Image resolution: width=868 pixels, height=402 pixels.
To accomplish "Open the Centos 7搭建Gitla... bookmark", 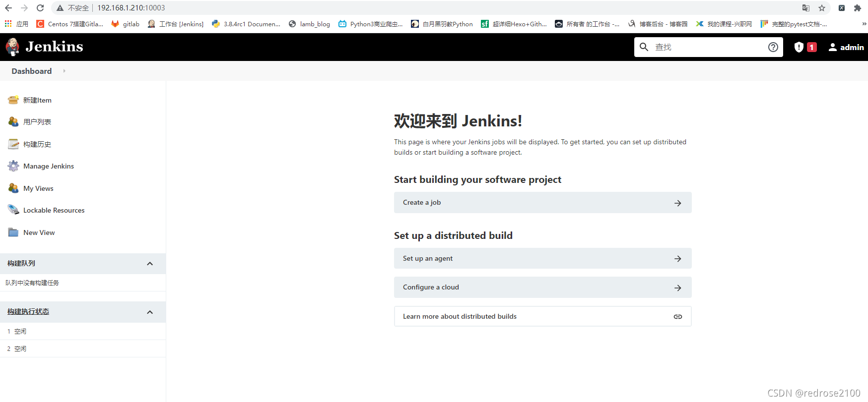I will (x=70, y=24).
